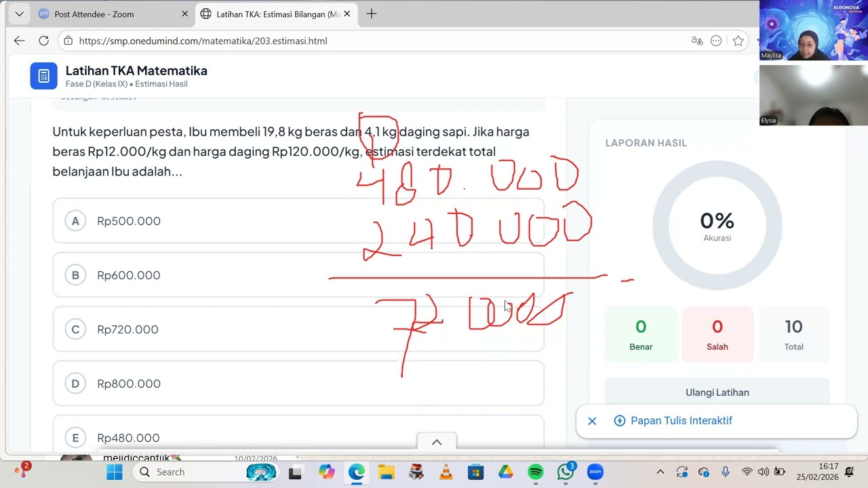The image size is (868, 488).
Task: Open the page translate option
Action: (x=696, y=41)
